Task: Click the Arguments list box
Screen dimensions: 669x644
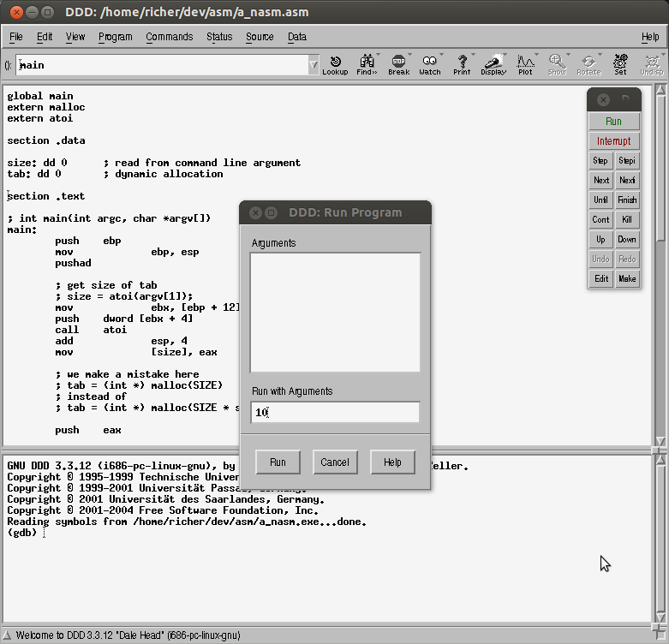Action: click(335, 313)
